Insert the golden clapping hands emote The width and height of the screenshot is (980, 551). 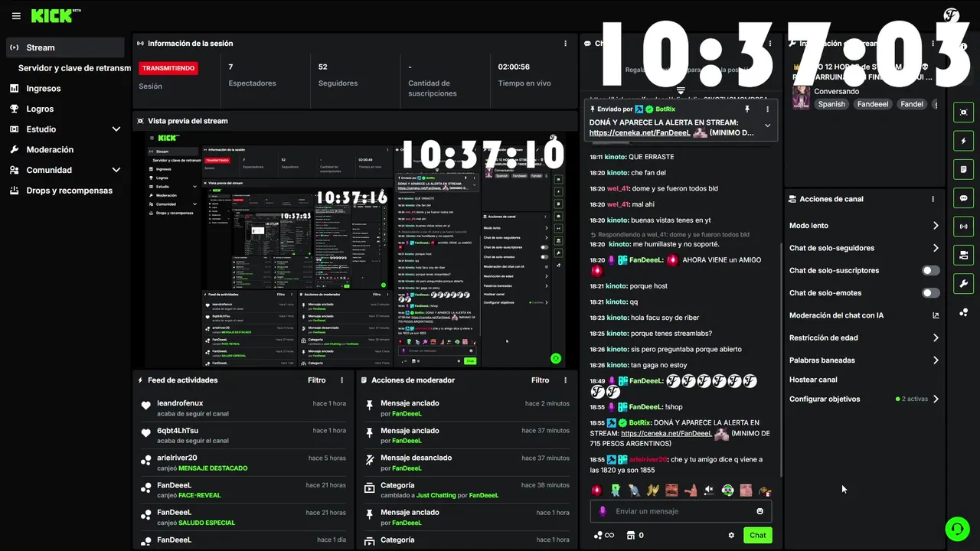pyautogui.click(x=653, y=491)
